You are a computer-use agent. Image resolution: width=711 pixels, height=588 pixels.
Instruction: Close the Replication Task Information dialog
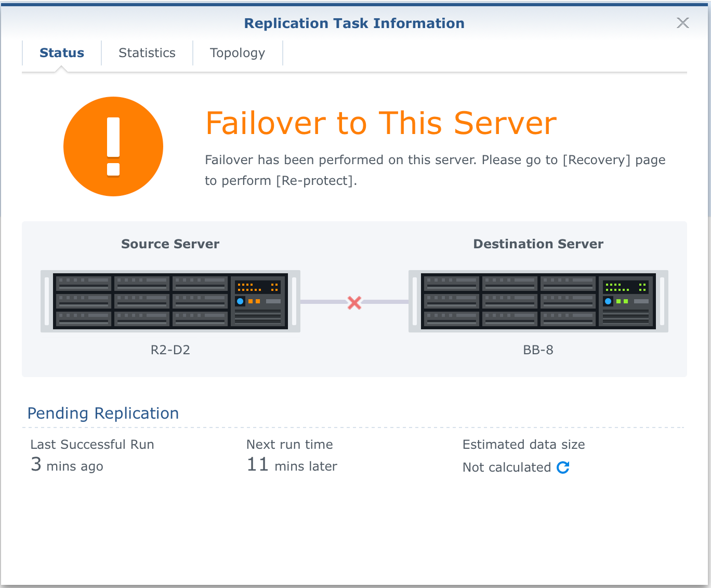click(682, 23)
